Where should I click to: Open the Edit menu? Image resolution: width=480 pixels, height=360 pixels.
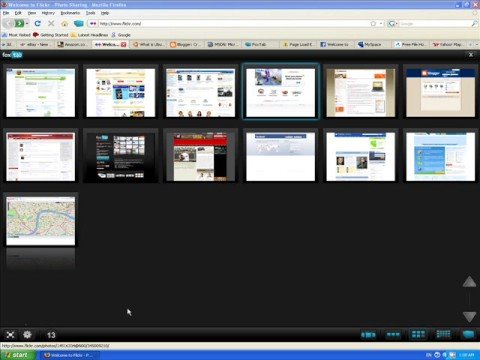(18, 13)
